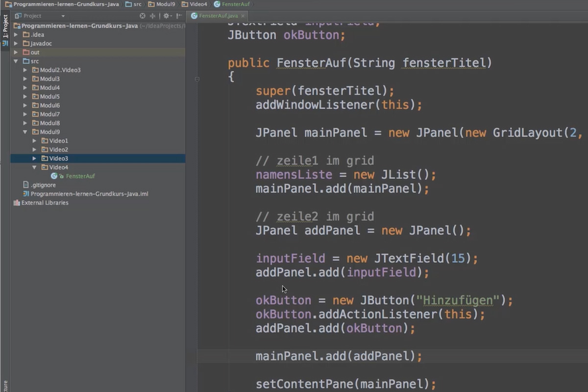Select the Video2 package row
The height and width of the screenshot is (392, 588).
coord(98,149)
